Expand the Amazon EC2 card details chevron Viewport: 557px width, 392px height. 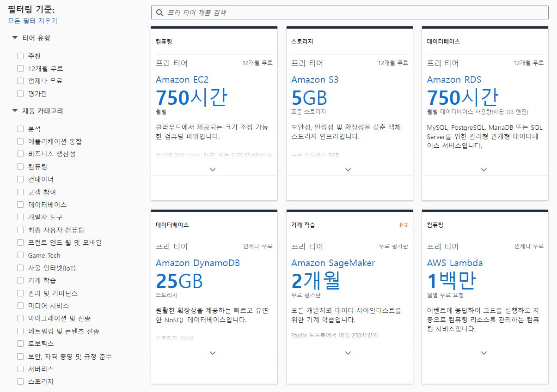(213, 169)
